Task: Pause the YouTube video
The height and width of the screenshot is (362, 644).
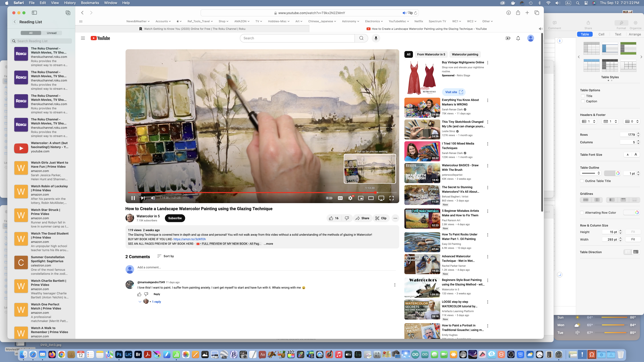Action: point(133,198)
